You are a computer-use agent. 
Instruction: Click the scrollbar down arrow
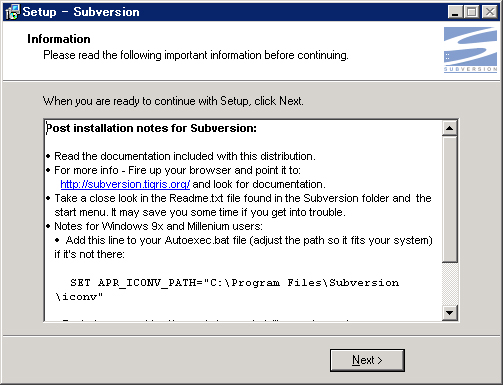tap(449, 313)
